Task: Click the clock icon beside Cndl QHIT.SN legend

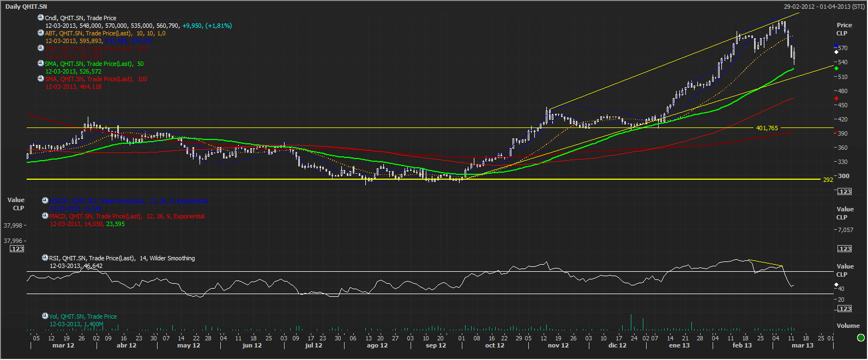Action: pos(40,17)
